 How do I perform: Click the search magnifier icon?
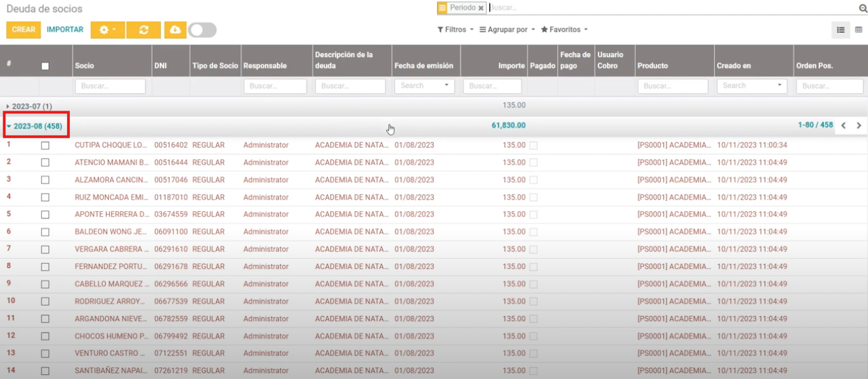pyautogui.click(x=863, y=8)
